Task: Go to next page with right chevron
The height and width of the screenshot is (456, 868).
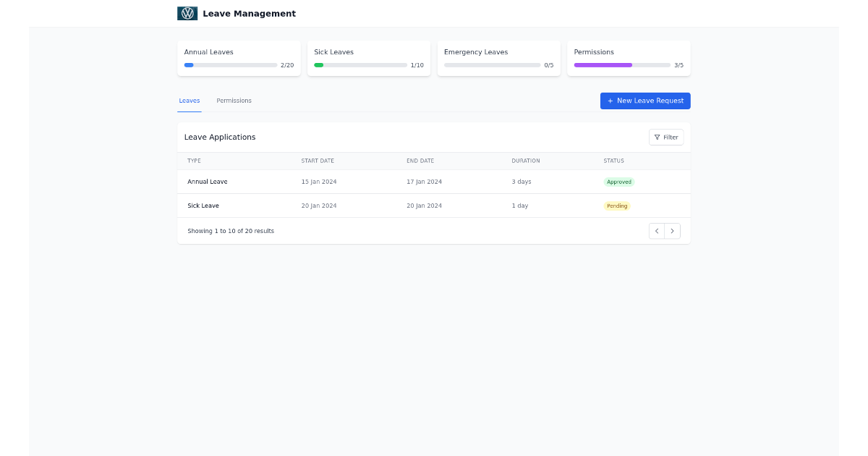Action: (672, 230)
